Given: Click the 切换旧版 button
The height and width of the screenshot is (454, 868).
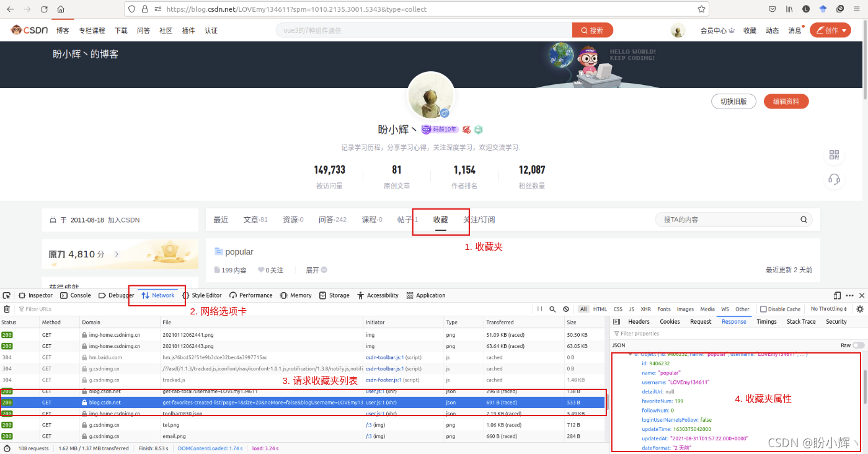Looking at the screenshot, I should [733, 102].
